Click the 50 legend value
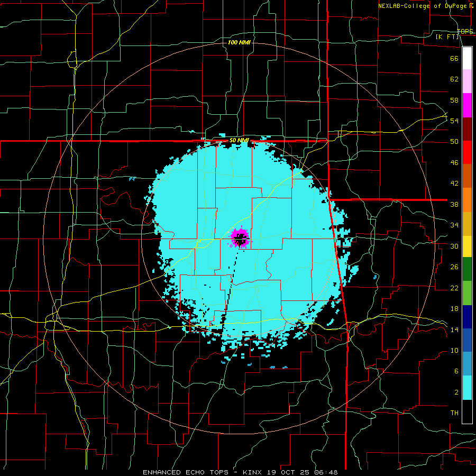Screen dimensions: 476x476 (x=454, y=142)
